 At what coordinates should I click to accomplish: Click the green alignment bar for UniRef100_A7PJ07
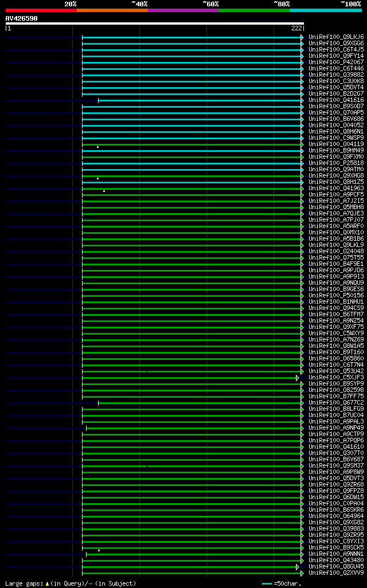point(193,220)
